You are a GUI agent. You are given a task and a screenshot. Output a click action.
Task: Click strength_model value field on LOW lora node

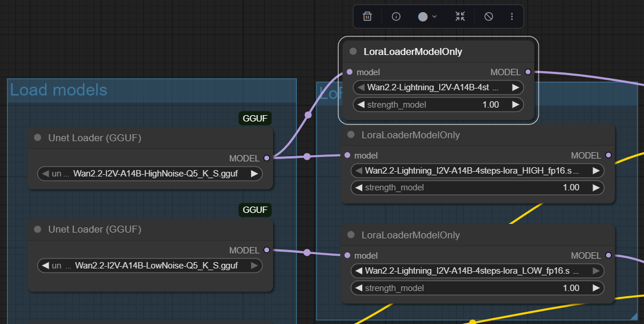[x=477, y=288]
